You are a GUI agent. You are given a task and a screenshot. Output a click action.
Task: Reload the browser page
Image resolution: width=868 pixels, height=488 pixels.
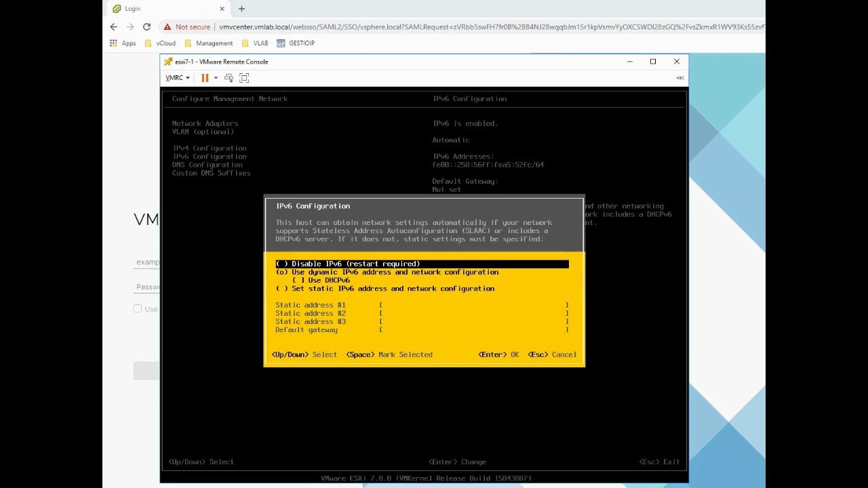point(146,27)
